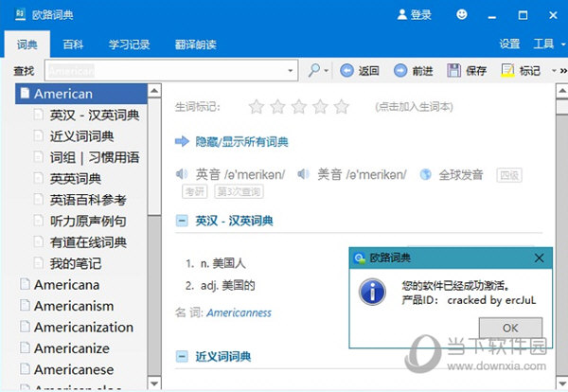
Task: Open the 翻译朗读 tab
Action: (196, 45)
